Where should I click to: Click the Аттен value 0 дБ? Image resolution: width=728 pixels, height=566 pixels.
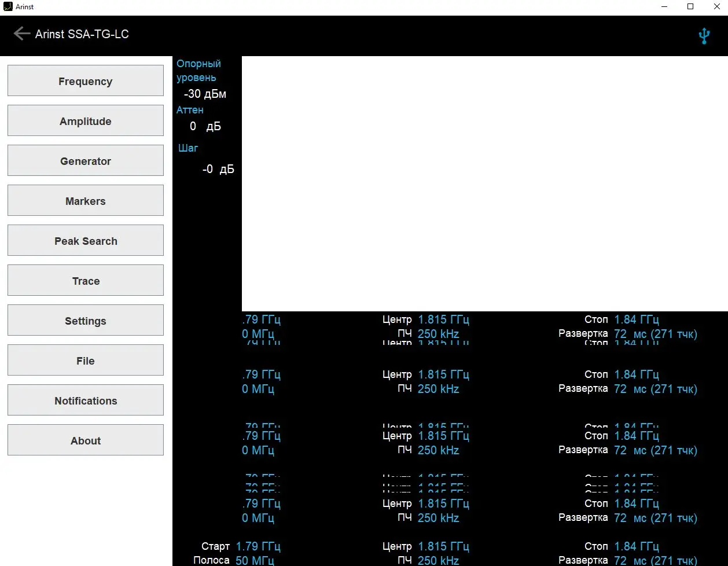(x=205, y=126)
